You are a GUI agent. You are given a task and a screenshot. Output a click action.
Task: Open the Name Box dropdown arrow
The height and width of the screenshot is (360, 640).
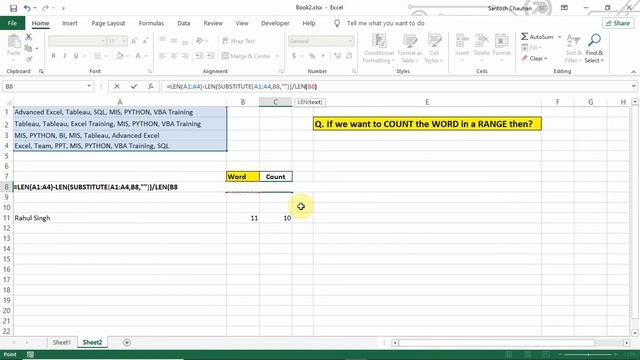(89, 87)
